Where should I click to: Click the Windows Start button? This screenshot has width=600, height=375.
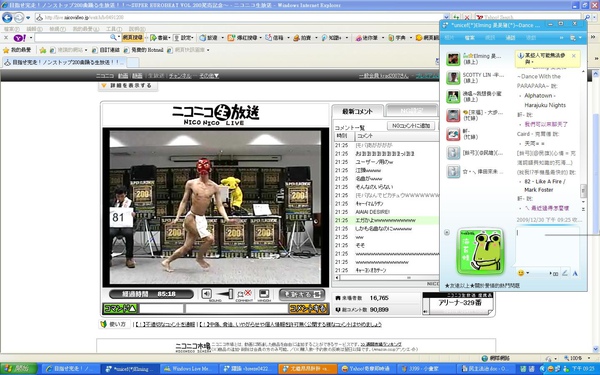coord(18,369)
